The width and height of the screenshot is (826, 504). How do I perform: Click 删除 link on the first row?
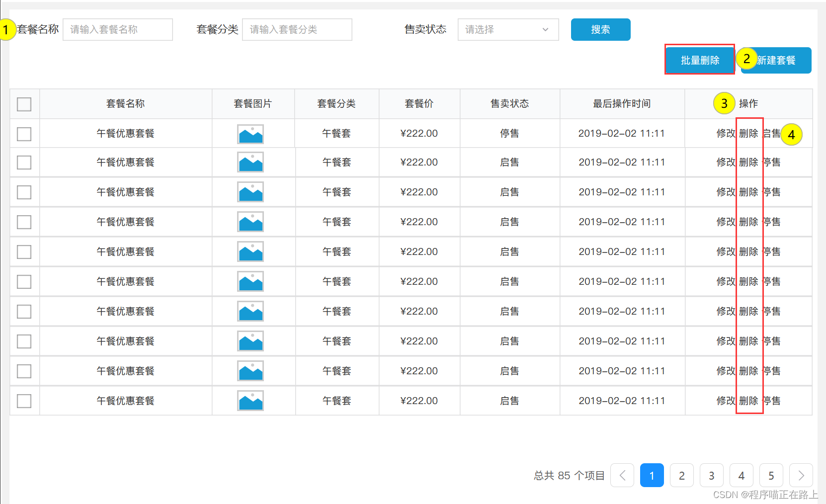749,133
